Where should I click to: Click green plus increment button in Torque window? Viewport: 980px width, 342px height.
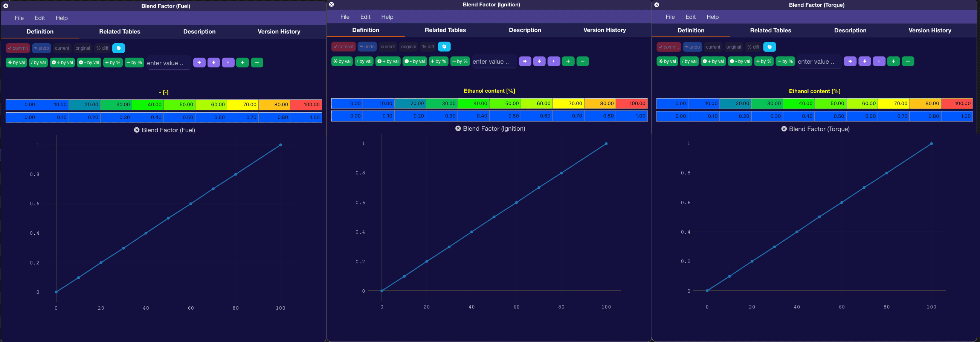[x=893, y=61]
